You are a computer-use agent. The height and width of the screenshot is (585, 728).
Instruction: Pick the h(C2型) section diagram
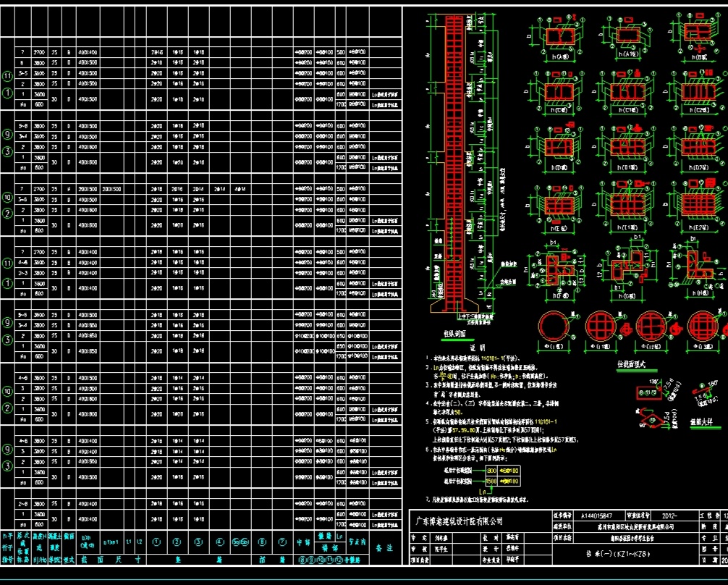pos(698,93)
